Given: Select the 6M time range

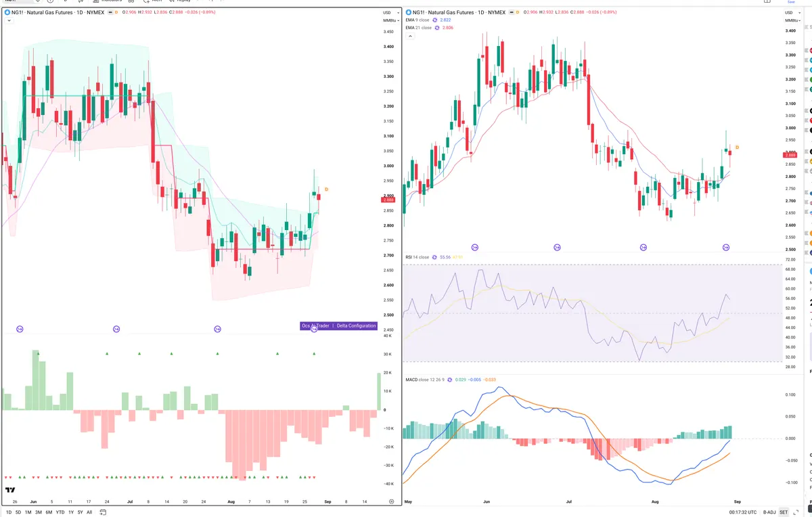Looking at the screenshot, I should click(49, 512).
